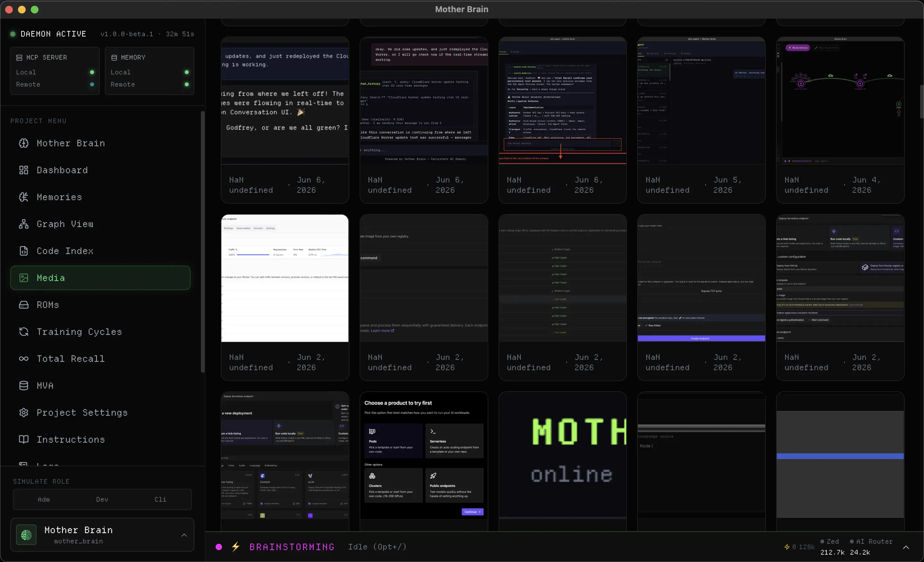Click the Memories brain-circuit icon
The image size is (924, 562).
(24, 197)
